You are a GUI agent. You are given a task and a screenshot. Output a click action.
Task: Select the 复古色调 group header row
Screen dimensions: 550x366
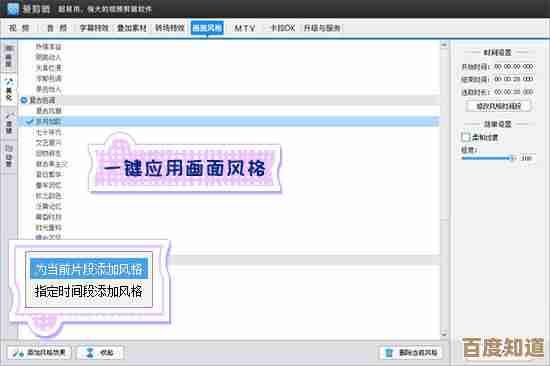tap(229, 100)
